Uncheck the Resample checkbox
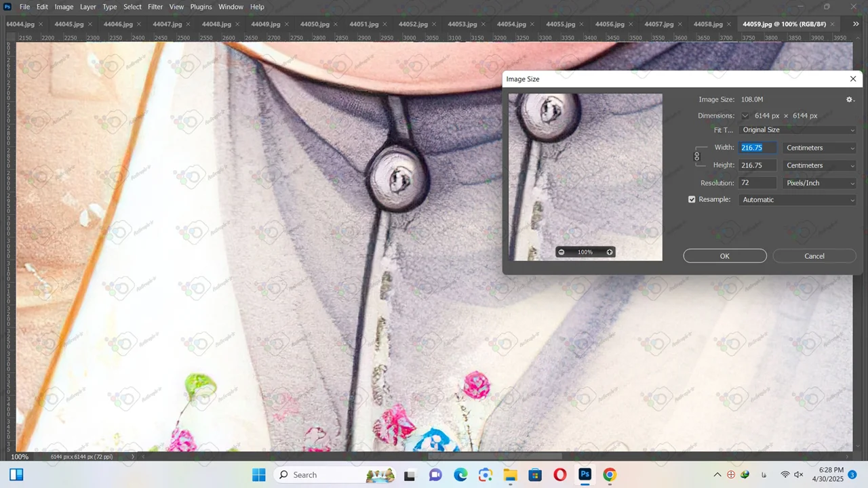The width and height of the screenshot is (868, 488). pyautogui.click(x=692, y=200)
